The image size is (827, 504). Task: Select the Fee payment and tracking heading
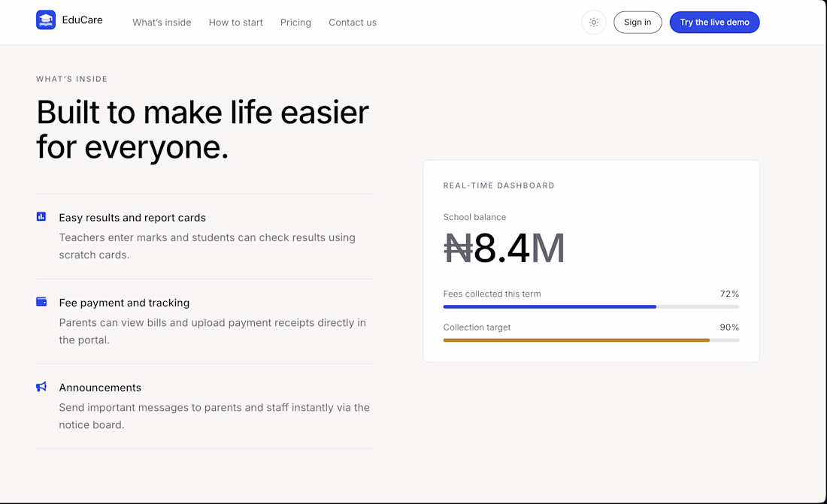pyautogui.click(x=124, y=303)
